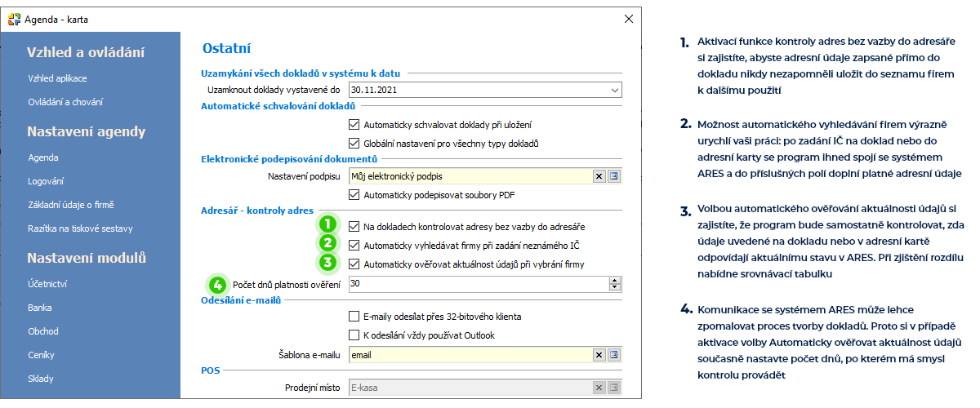Disable Automaticky schvalovat doklady při uložení
Screen dimensions: 980x408
tap(354, 125)
